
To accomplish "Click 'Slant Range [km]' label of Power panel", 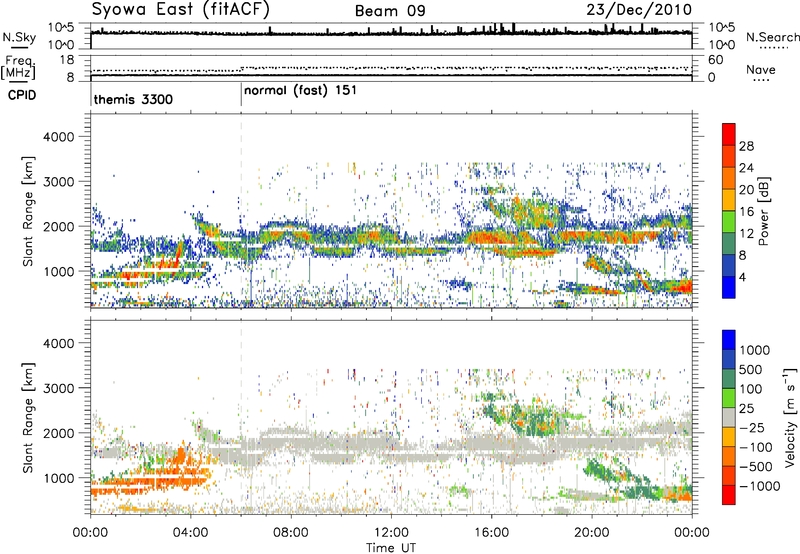I will click(x=28, y=211).
